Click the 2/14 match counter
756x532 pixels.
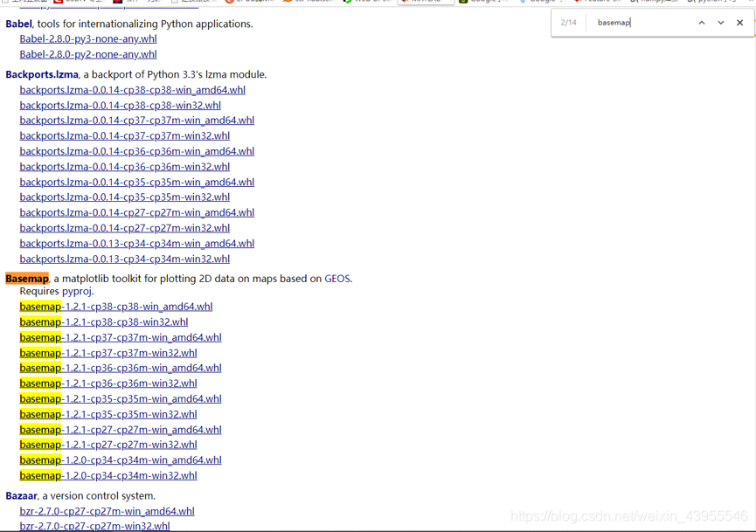tap(568, 23)
